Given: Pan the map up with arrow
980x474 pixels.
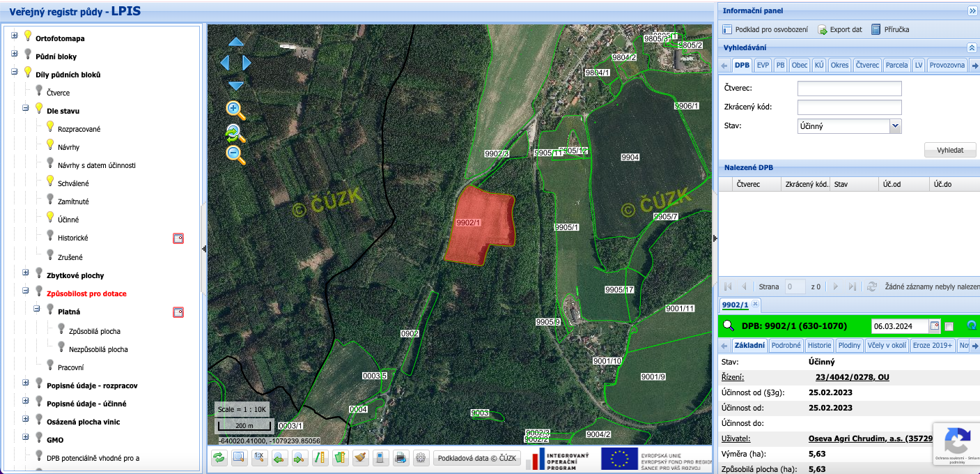Looking at the screenshot, I should tap(236, 42).
